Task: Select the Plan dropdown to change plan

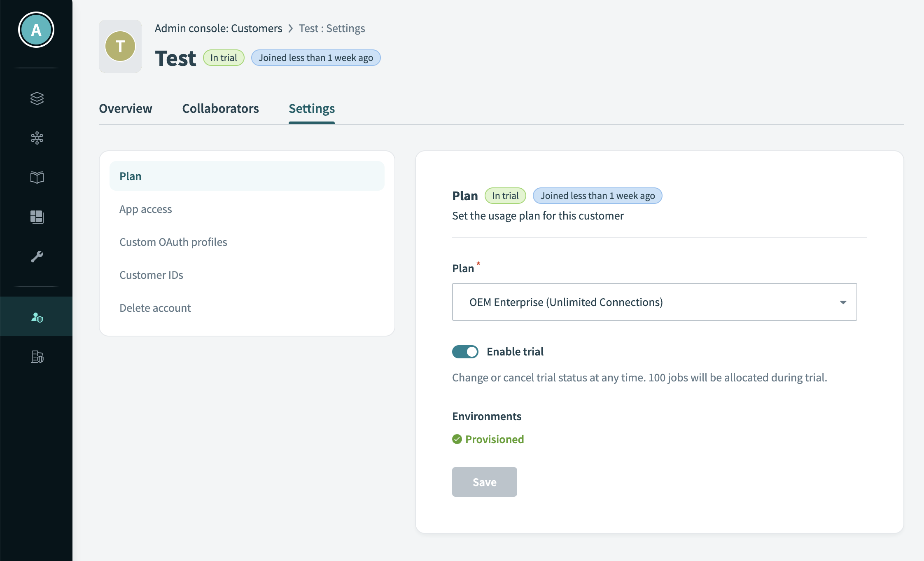Action: click(x=654, y=302)
